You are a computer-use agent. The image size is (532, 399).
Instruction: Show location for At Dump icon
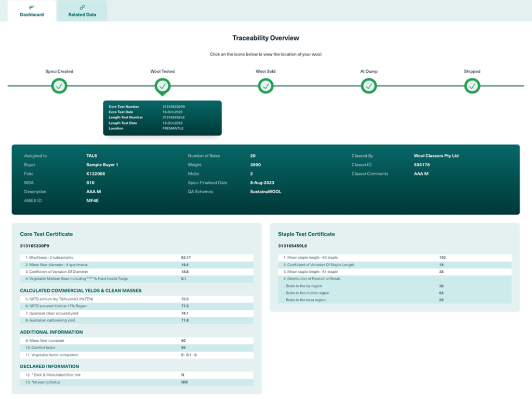[369, 86]
